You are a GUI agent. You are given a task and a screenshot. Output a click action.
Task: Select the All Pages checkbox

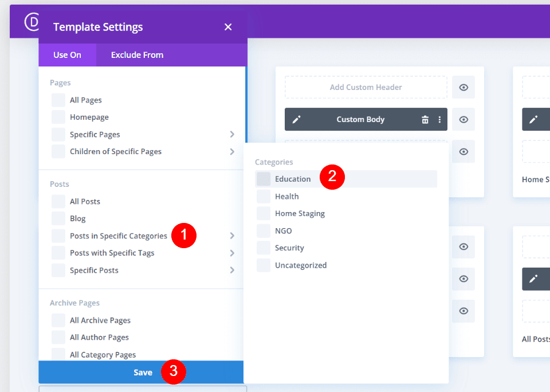58,100
